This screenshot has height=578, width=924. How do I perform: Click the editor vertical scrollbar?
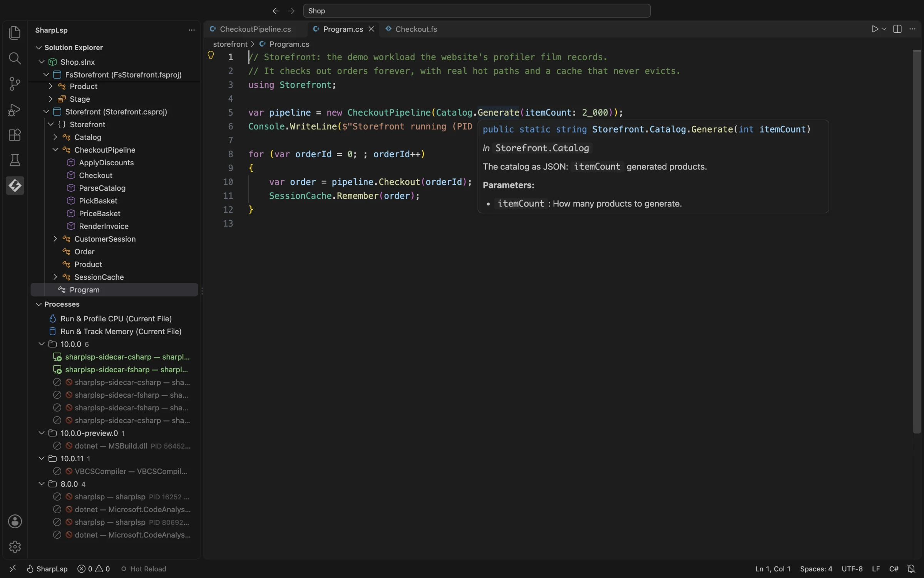(x=917, y=242)
